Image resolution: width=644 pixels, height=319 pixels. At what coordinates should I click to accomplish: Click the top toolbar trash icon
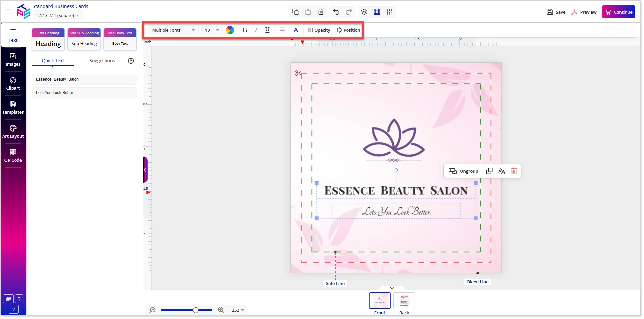[x=321, y=12]
